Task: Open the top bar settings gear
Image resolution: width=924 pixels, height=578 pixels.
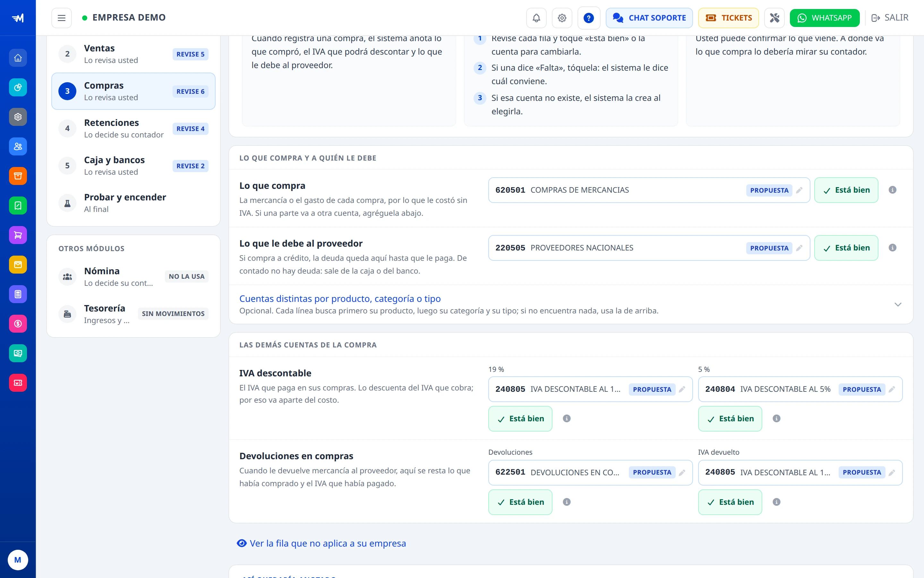Action: pyautogui.click(x=562, y=18)
